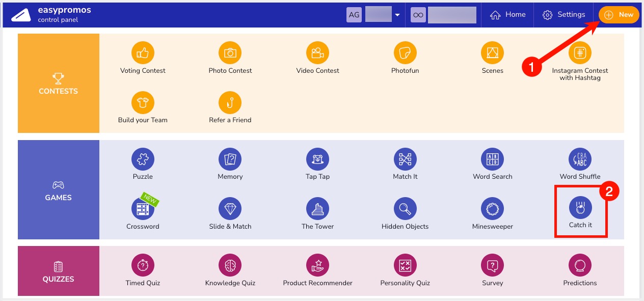Click the infinity plan badge

coord(418,15)
